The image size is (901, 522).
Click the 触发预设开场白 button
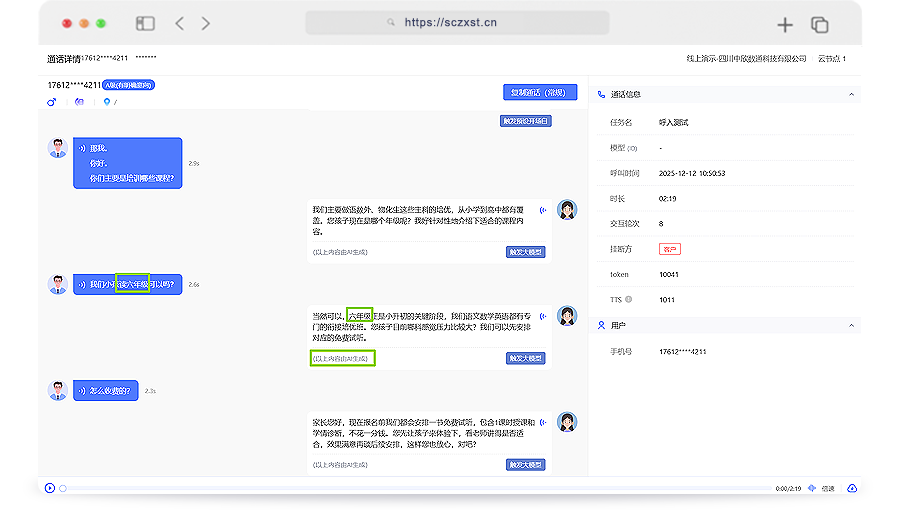click(x=526, y=121)
